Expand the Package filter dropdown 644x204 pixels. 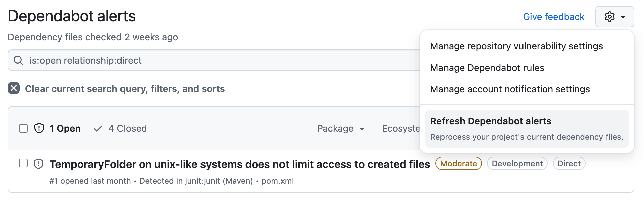[x=340, y=129]
